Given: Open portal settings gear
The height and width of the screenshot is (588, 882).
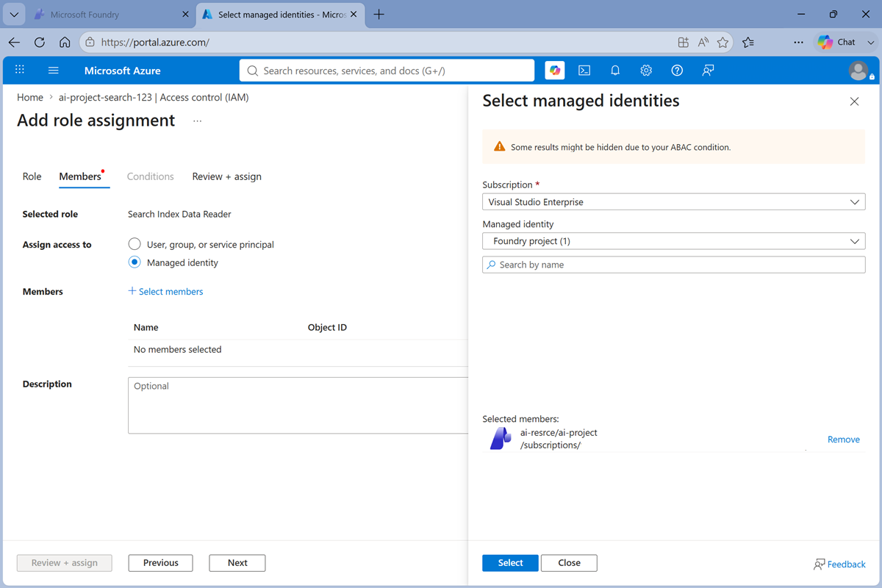Looking at the screenshot, I should pos(646,71).
